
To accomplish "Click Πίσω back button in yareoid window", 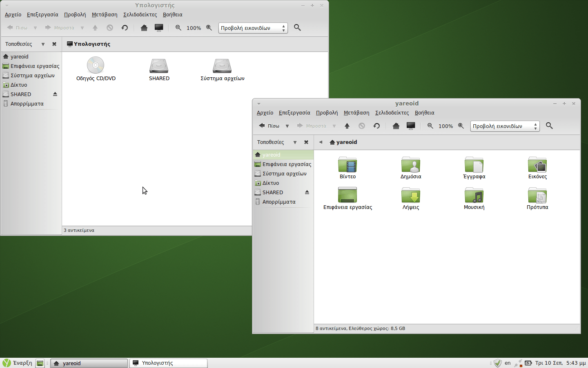I will pos(269,126).
